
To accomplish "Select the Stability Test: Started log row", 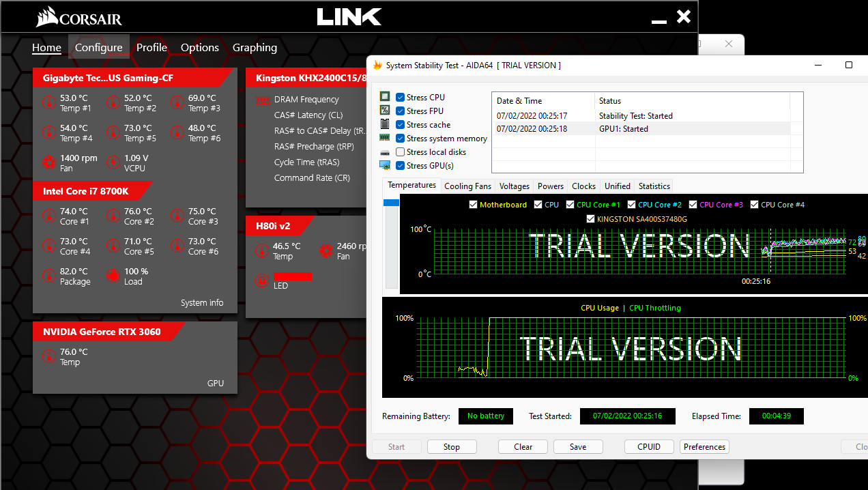I will [x=641, y=116].
